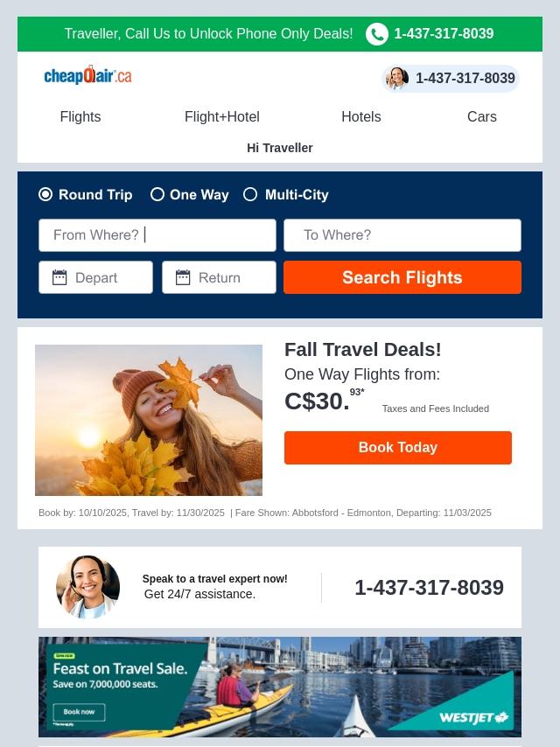The image size is (560, 747).
Task: Click the travel expert headset photo
Action: point(87,587)
